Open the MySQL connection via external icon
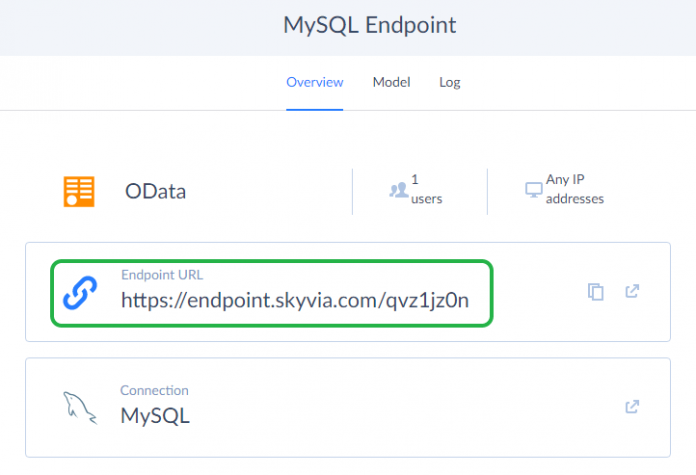 coord(632,407)
